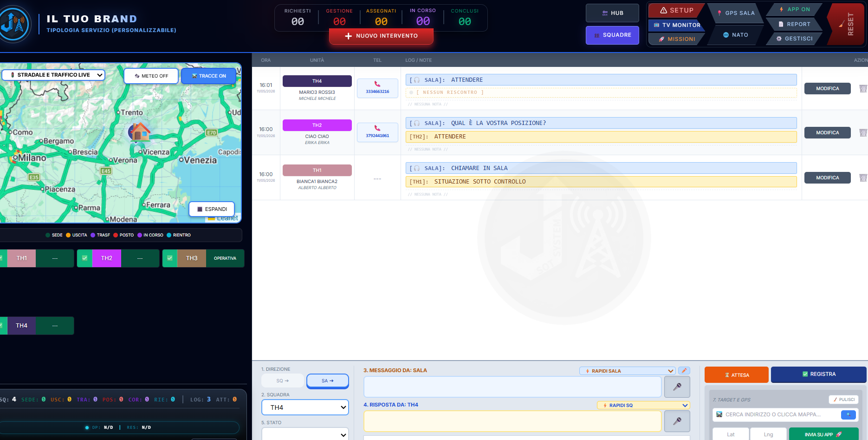Click the Lat coordinate field
This screenshot has width=868, height=440.
(x=731, y=434)
